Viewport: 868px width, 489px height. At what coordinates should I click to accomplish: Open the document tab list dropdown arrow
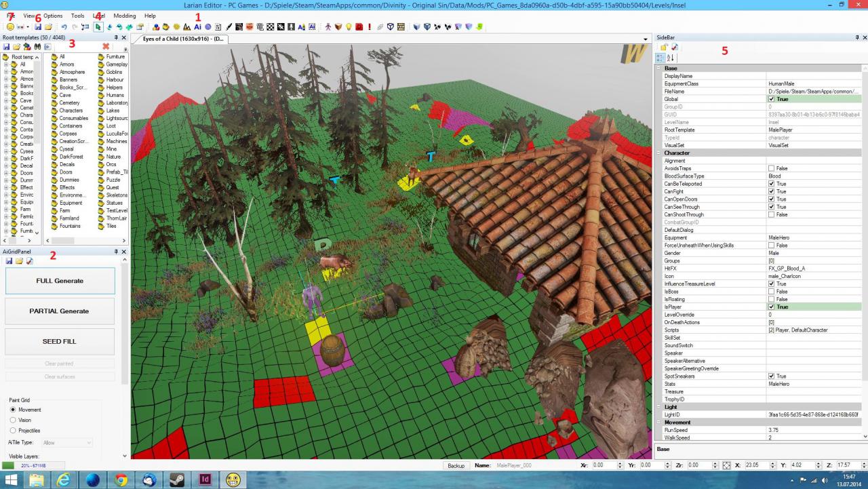click(646, 39)
